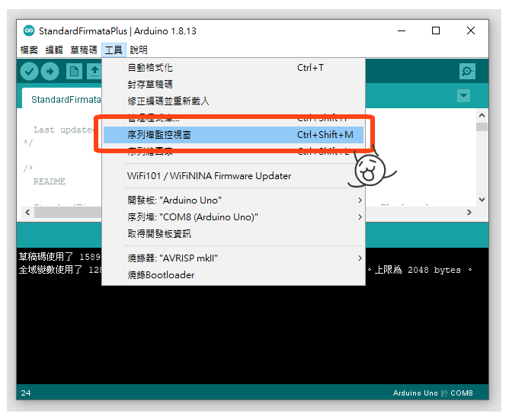The height and width of the screenshot is (420, 509).
Task: Click "Arduino Uno 於 COM8" status text
Action: tap(433, 393)
